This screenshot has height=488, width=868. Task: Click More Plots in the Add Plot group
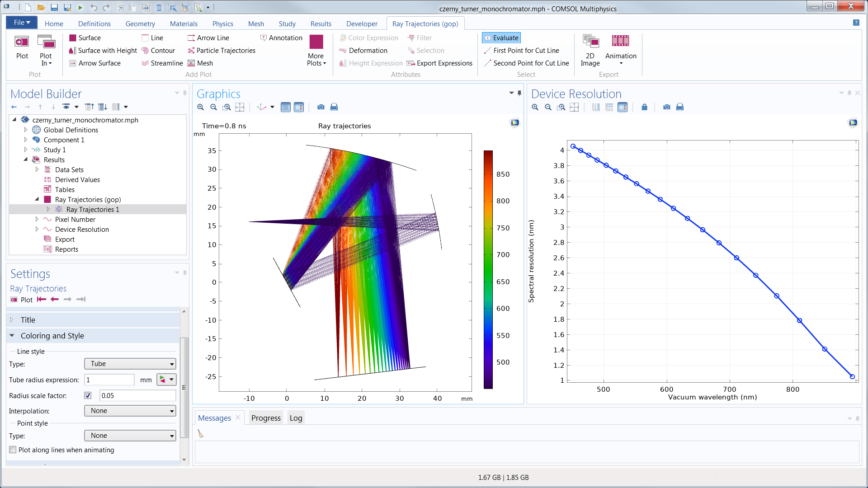coord(316,50)
